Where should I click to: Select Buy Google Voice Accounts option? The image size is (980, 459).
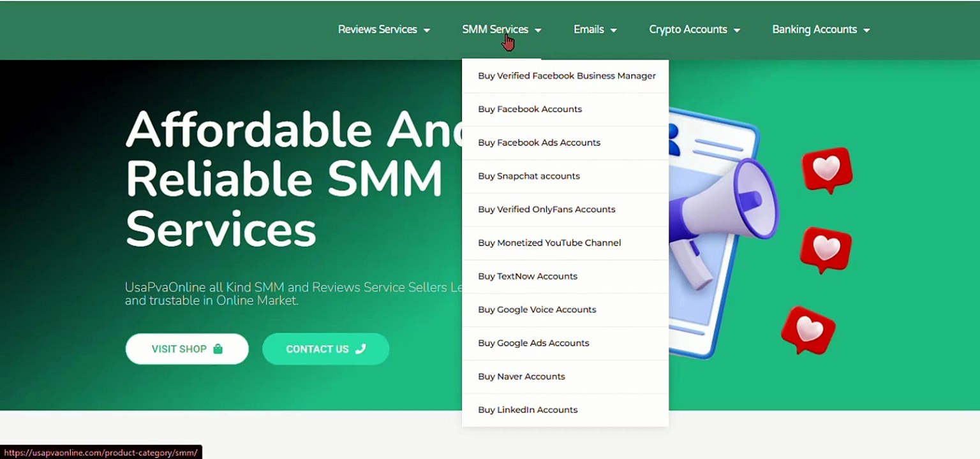pyautogui.click(x=565, y=310)
